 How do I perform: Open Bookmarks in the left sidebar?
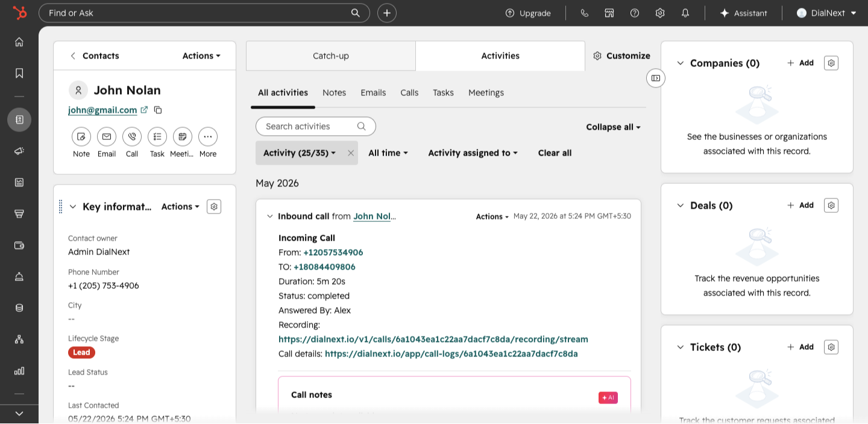coord(19,73)
